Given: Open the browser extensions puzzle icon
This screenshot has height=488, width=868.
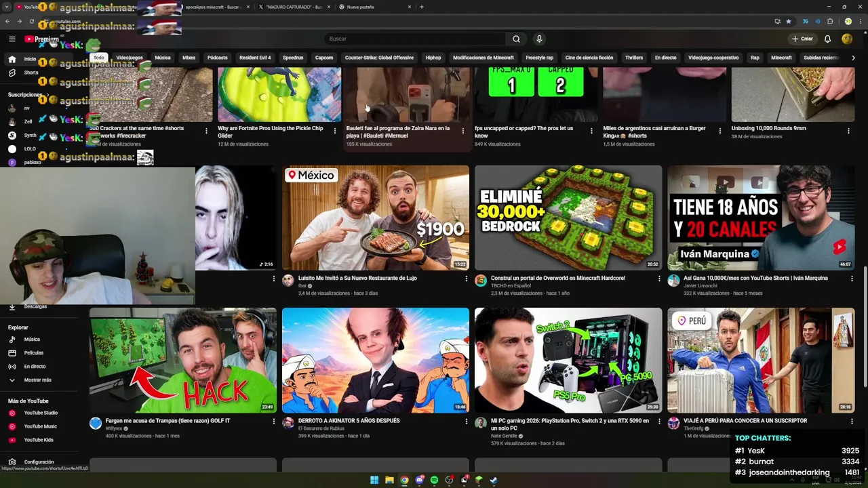Looking at the screenshot, I should (830, 21).
